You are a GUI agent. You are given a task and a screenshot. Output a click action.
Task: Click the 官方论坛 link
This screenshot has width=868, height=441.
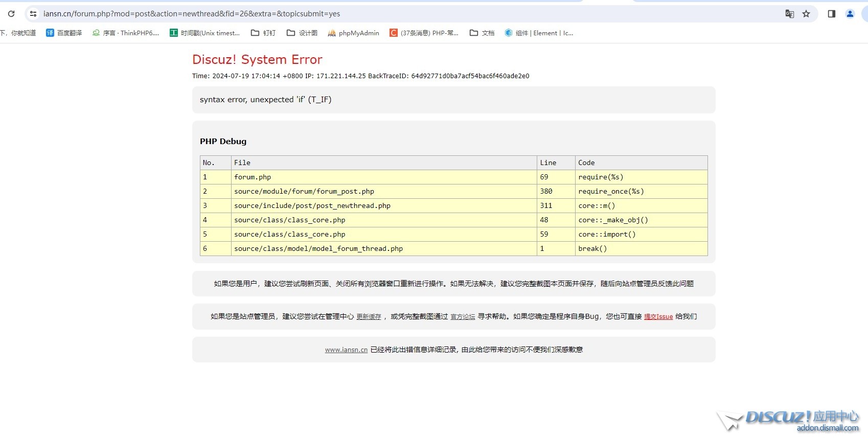click(463, 317)
